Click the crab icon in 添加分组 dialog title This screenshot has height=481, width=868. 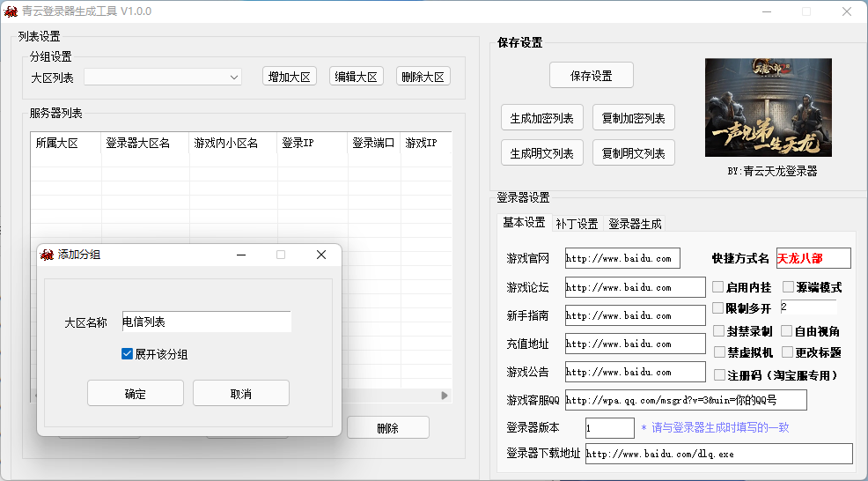[x=47, y=255]
